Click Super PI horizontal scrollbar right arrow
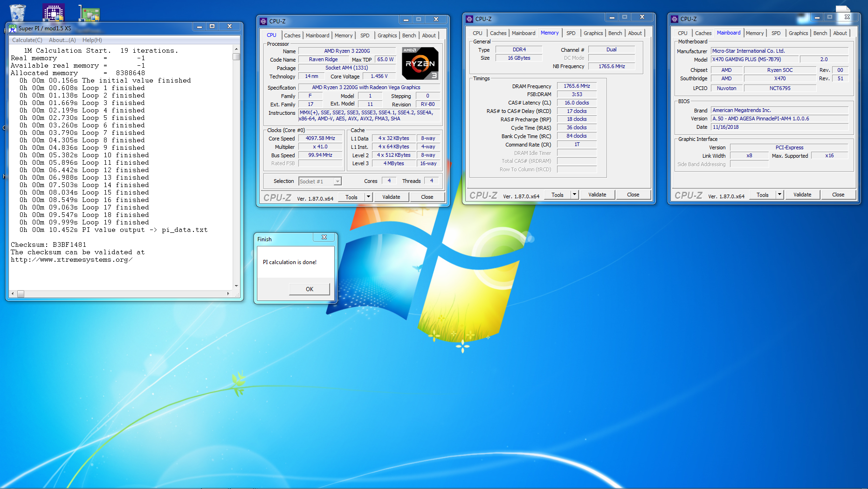Viewport: 868px width, 489px height. point(228,294)
